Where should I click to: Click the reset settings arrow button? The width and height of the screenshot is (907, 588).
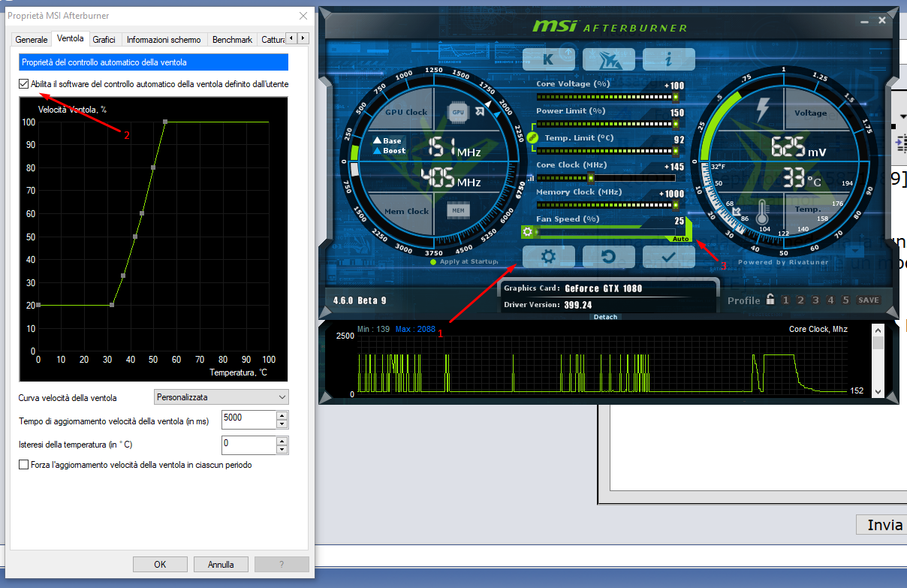[609, 256]
